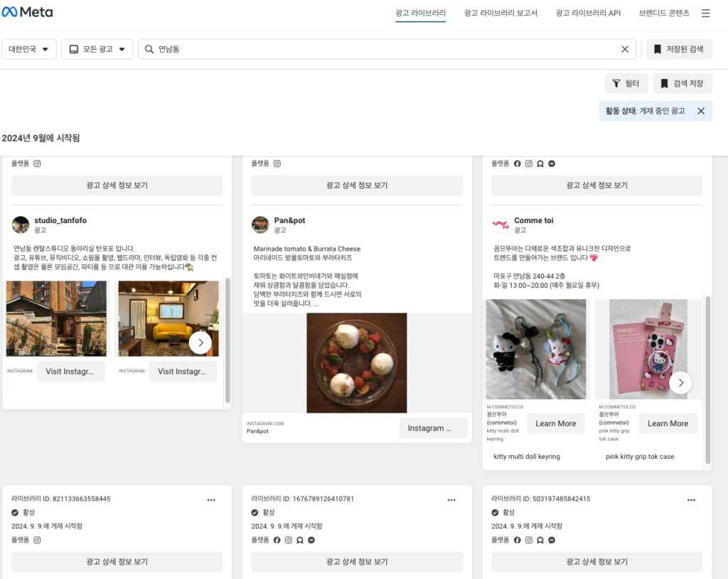This screenshot has height=579, width=728.
Task: Clear the search field with X icon
Action: (625, 49)
